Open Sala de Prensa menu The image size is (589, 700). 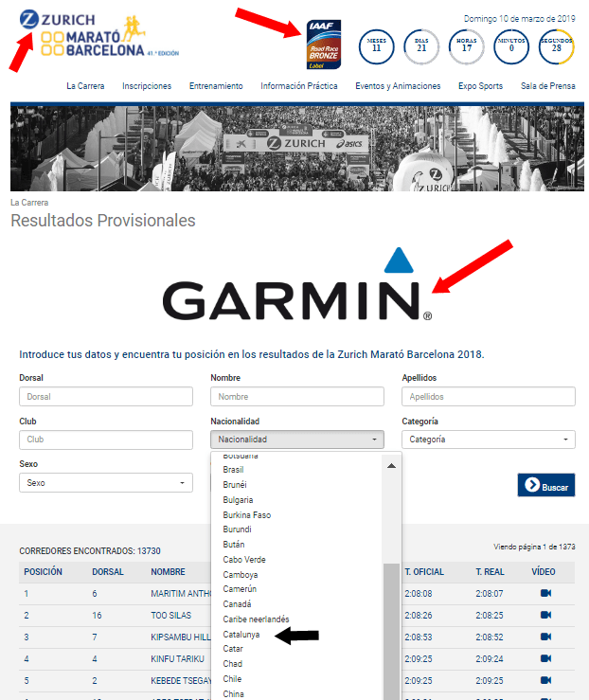548,86
